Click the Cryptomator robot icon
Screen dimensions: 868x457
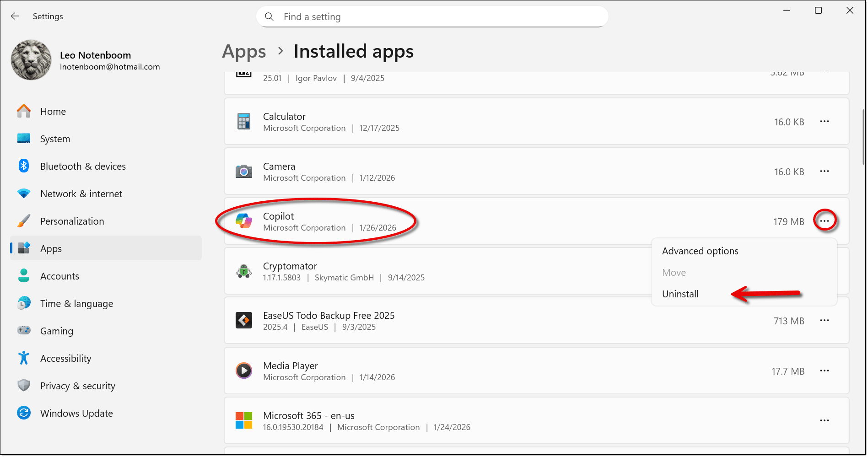(x=243, y=271)
